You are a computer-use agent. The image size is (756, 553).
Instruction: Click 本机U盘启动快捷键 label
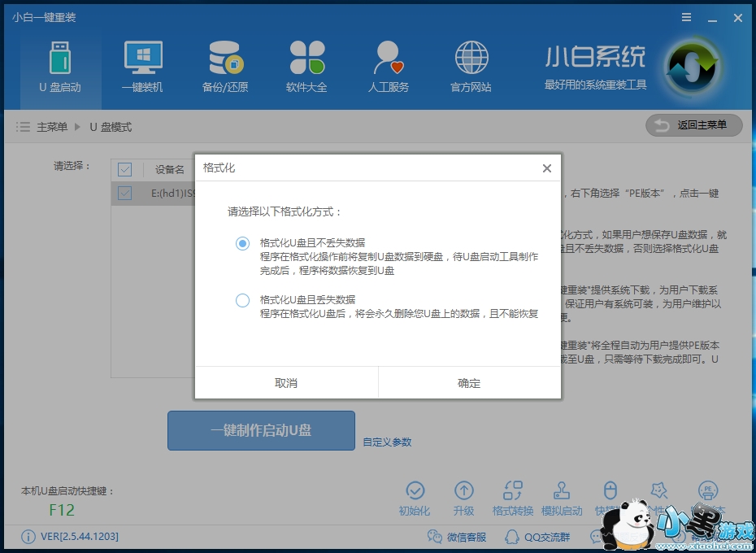tap(67, 491)
